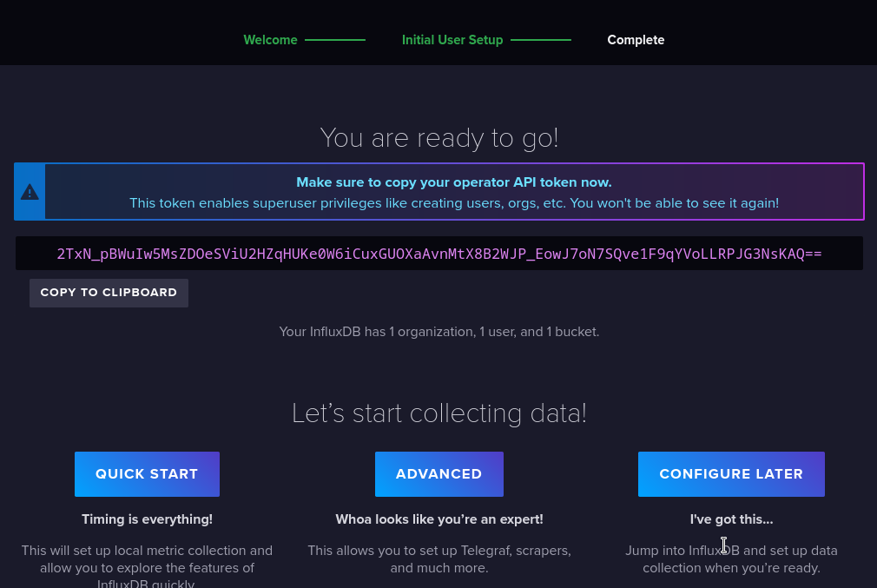Click the 'I've got this...' caption
This screenshot has width=877, height=588.
731,519
